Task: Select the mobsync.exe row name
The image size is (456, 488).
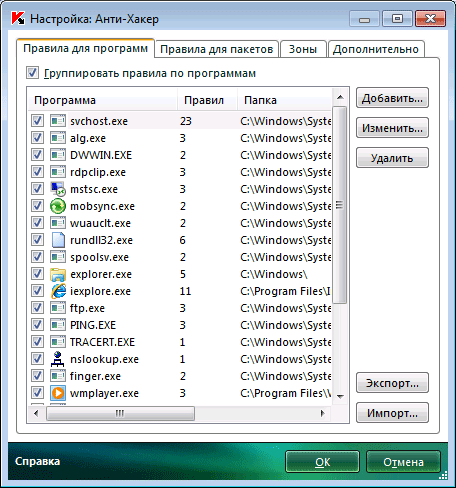Action: [102, 206]
